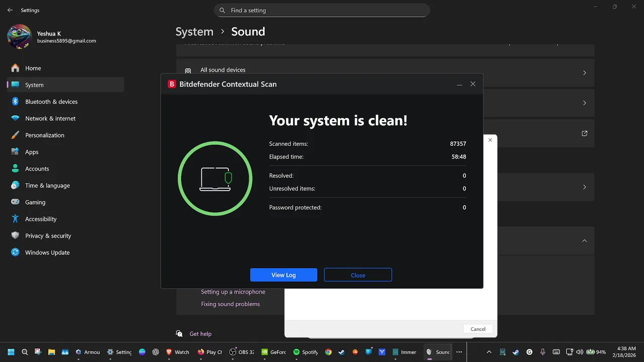
Task: Open Network & internet settings
Action: click(x=65, y=118)
